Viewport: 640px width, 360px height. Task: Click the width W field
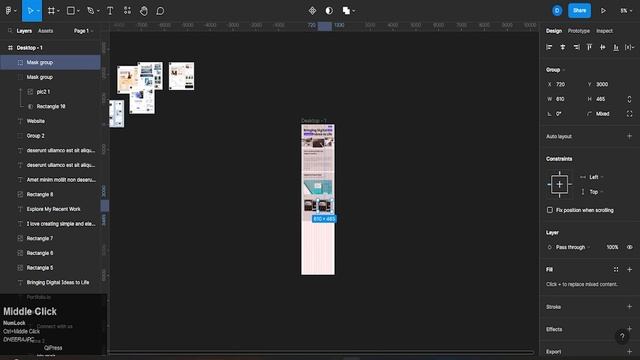(564, 99)
